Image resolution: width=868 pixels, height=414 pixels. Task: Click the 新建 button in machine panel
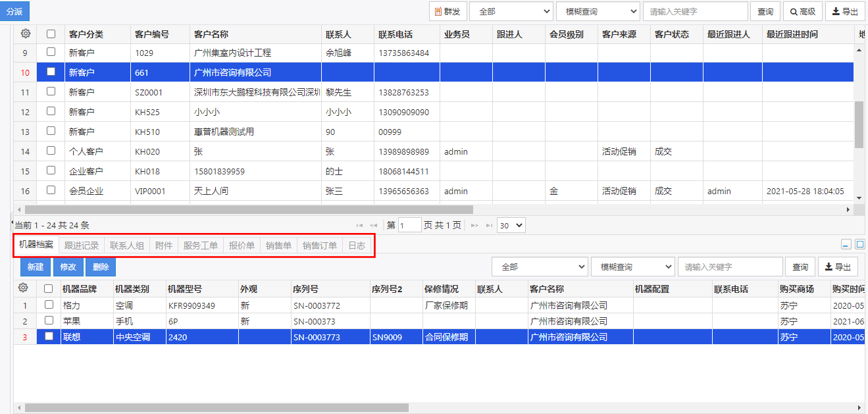tap(36, 267)
